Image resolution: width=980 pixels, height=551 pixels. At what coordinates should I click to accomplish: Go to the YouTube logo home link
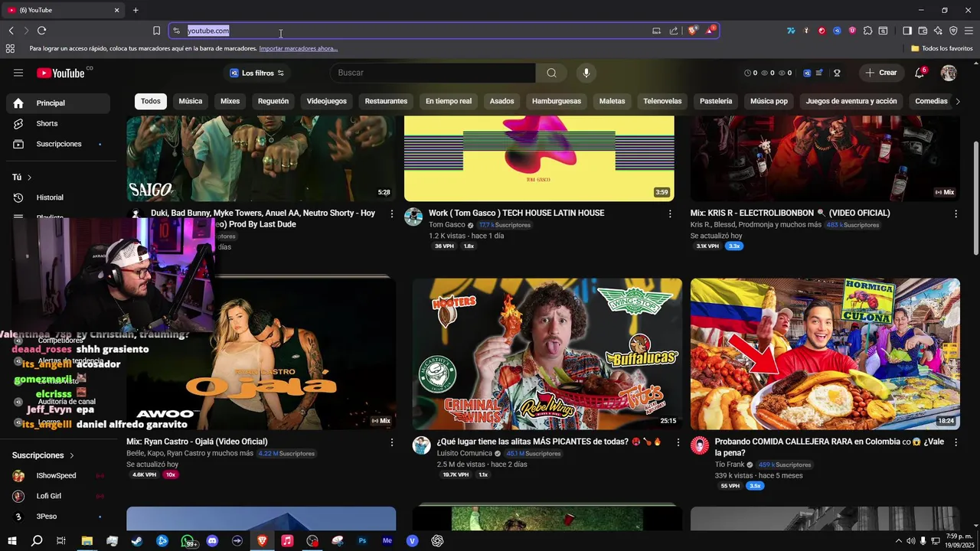click(x=60, y=73)
